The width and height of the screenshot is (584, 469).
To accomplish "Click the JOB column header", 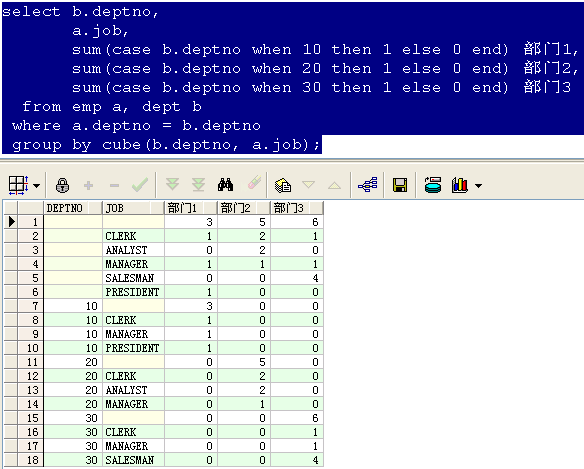I will coord(133,208).
